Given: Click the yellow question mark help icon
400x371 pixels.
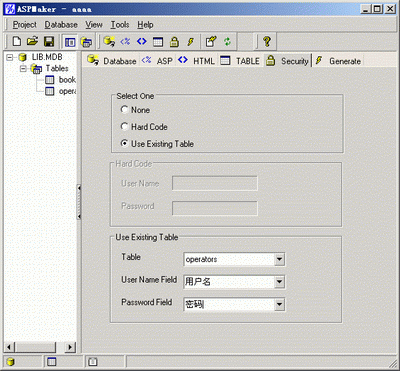Looking at the screenshot, I should (x=266, y=42).
